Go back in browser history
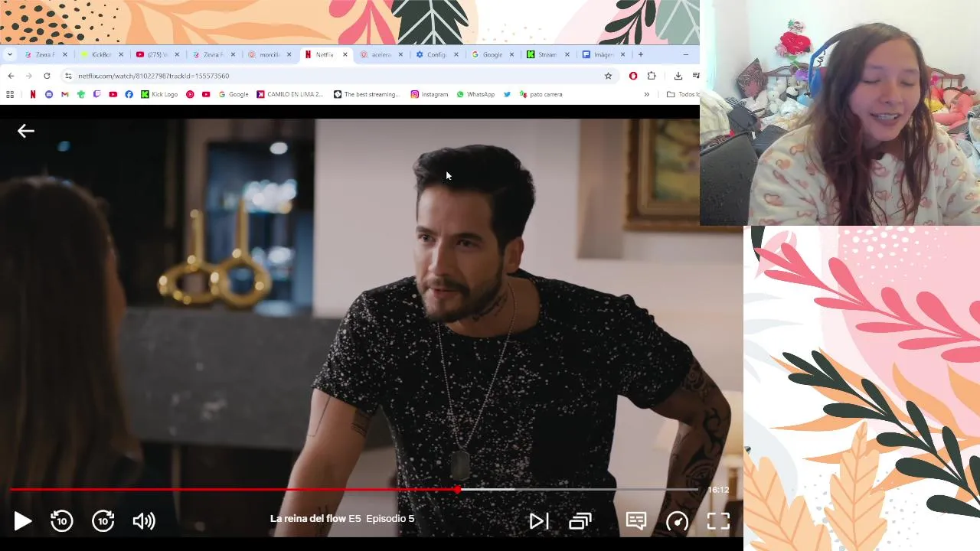 tap(11, 76)
